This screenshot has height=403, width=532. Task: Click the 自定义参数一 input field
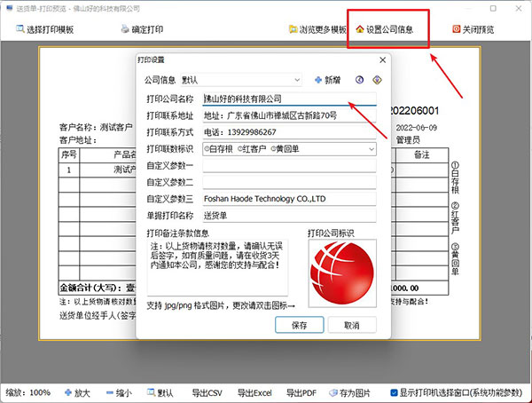click(288, 165)
